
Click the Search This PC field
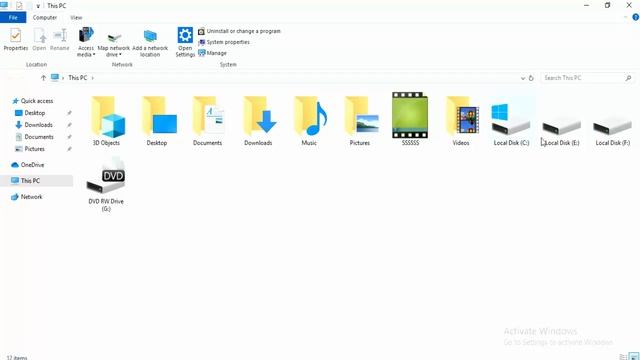tap(587, 78)
